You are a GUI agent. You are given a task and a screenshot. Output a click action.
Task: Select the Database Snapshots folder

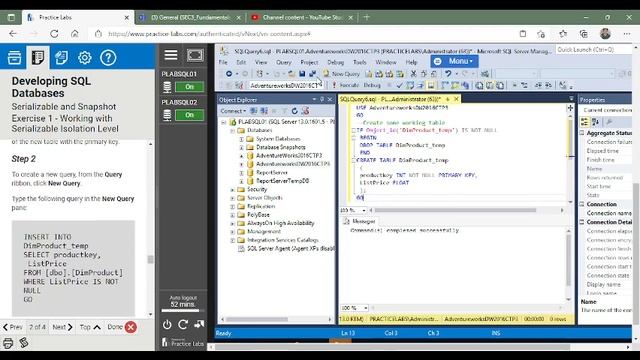[x=280, y=147]
